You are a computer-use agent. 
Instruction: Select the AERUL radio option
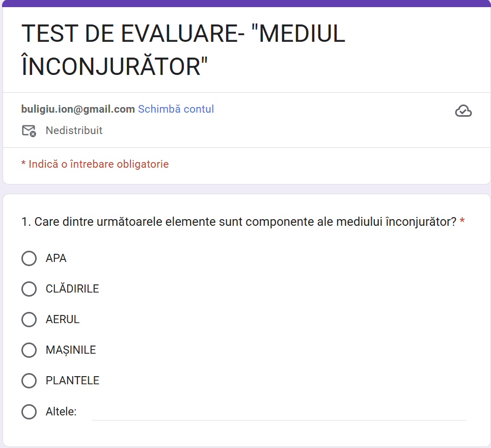(29, 320)
